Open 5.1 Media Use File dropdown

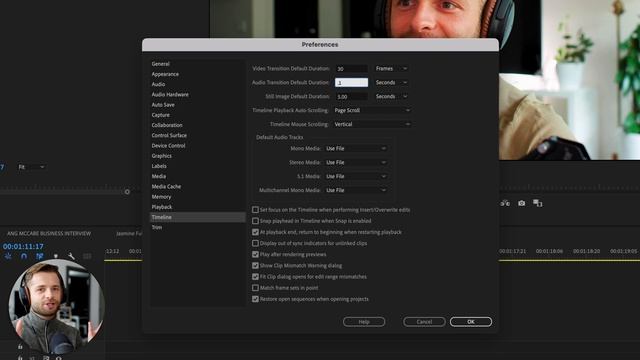pyautogui.click(x=356, y=176)
